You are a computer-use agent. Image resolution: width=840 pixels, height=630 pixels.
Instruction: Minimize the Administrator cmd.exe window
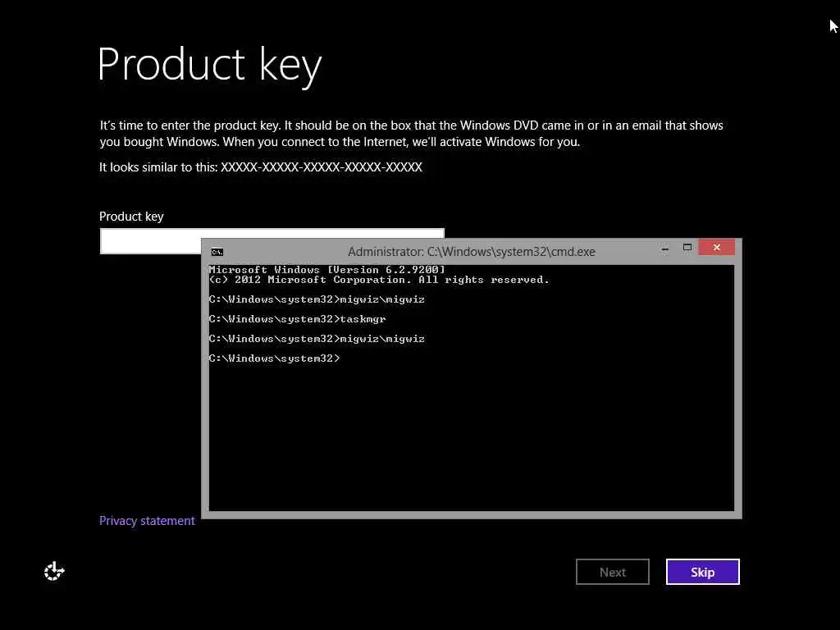(664, 249)
